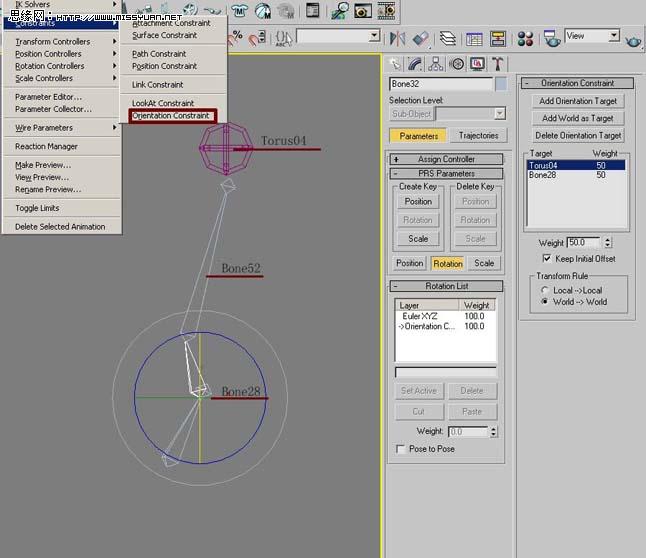Screen dimensions: 646x558
Task: Click Add World as Target button
Action: pos(578,118)
